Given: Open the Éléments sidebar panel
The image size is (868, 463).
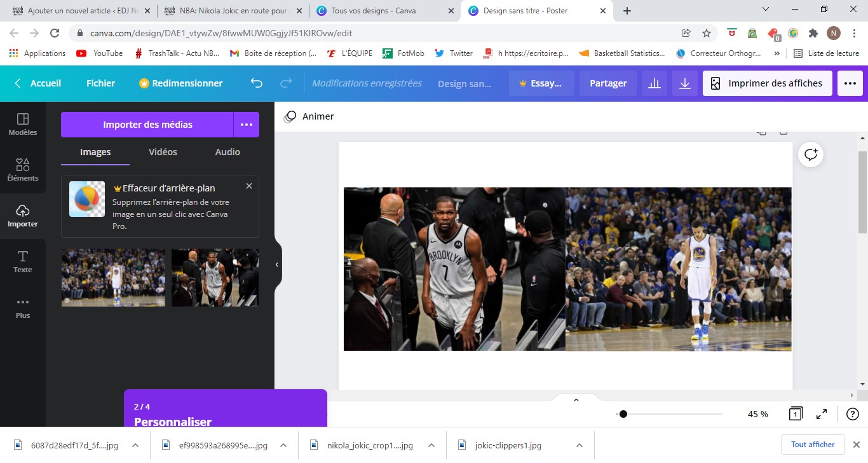Looking at the screenshot, I should [23, 170].
